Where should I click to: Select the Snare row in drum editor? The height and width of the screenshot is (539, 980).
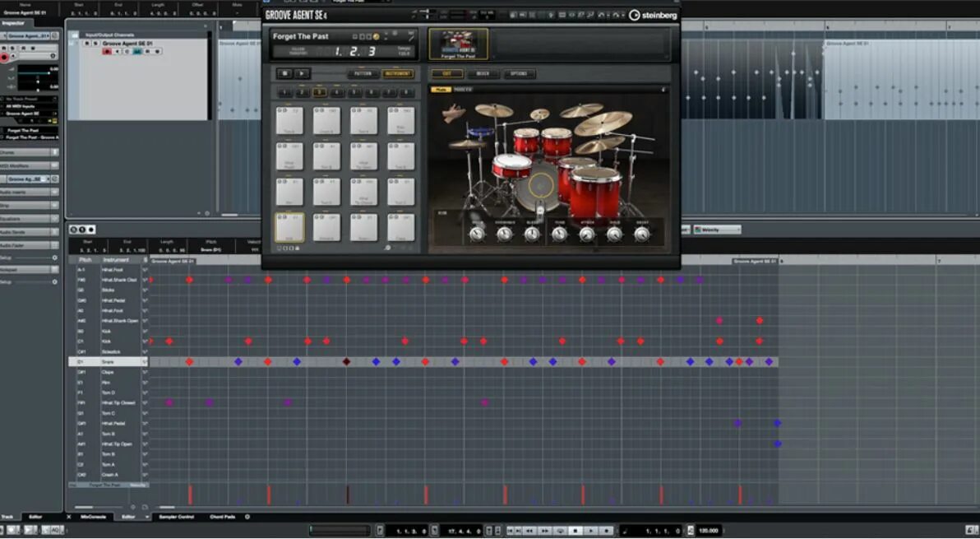(109, 362)
